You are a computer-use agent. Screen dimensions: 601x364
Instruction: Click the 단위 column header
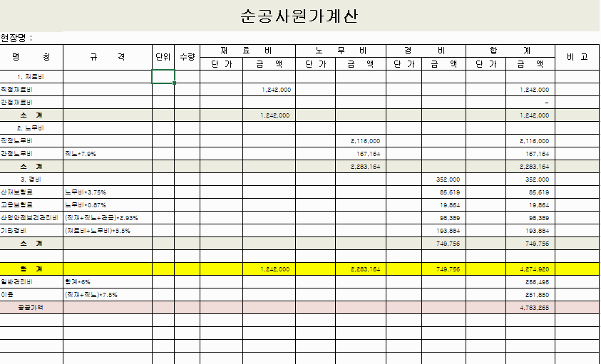point(163,57)
